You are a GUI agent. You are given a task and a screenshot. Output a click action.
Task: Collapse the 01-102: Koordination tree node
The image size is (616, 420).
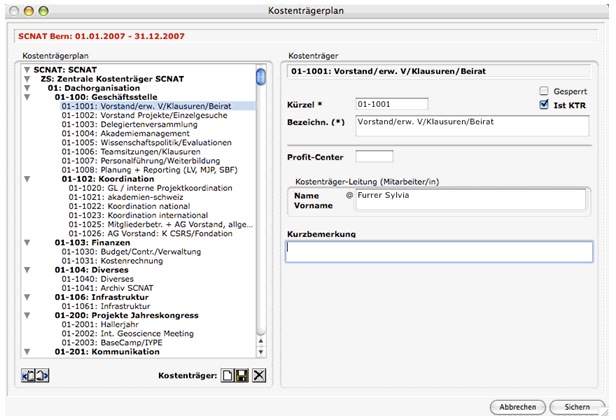[27, 180]
